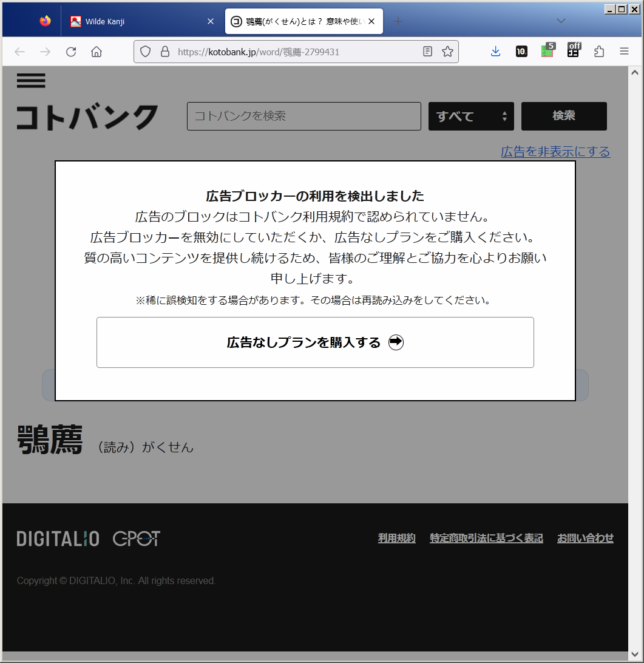Bookmark this page with the star icon

(x=447, y=52)
